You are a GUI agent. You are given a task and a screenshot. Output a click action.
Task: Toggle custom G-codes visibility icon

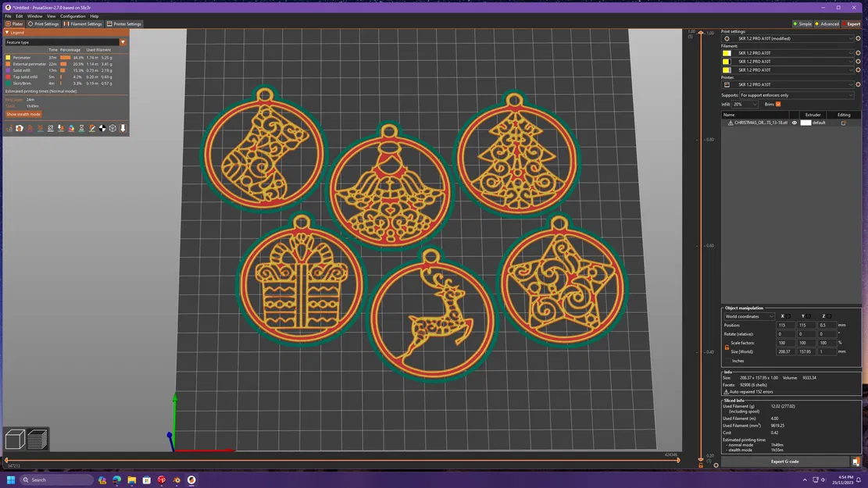point(92,128)
